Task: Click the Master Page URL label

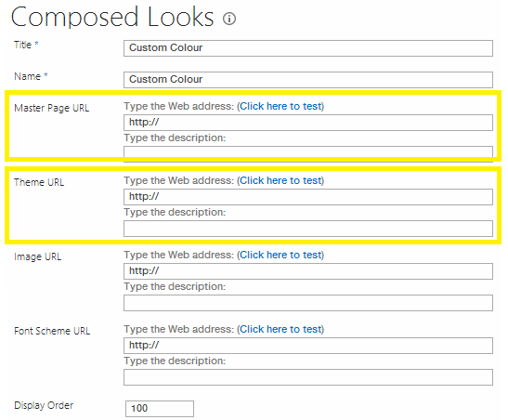Action: (x=51, y=108)
